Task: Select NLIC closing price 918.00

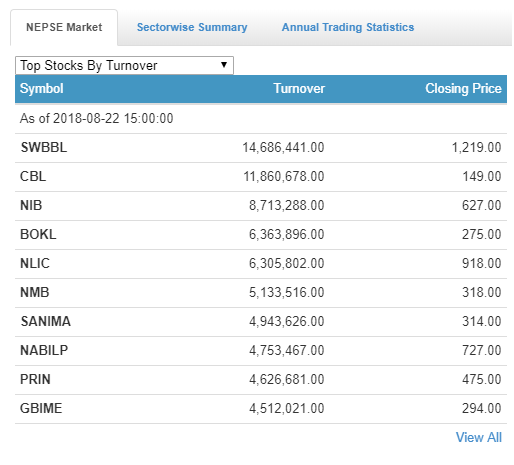Action: point(482,263)
